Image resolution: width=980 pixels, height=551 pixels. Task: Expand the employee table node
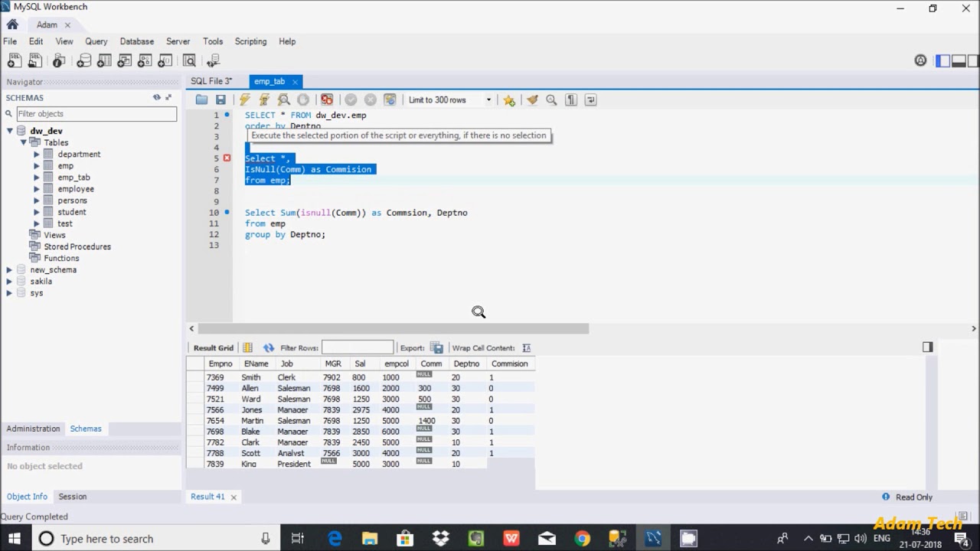tap(36, 189)
